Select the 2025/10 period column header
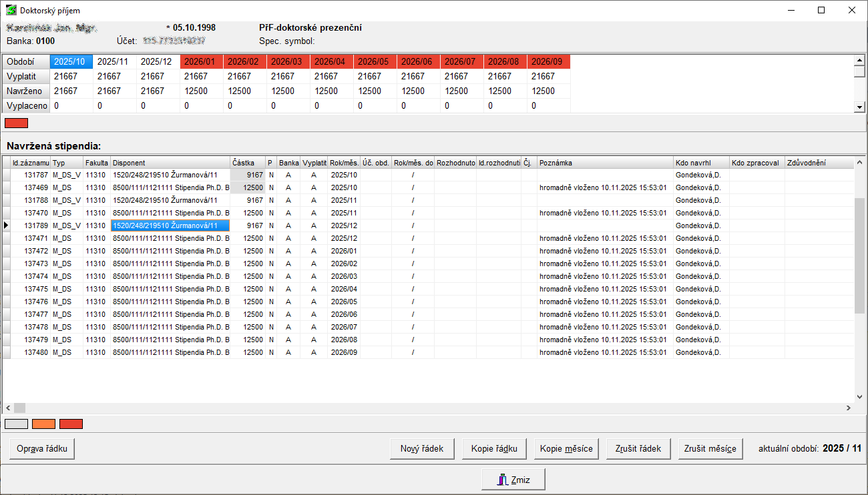This screenshot has height=495, width=868. tap(71, 61)
